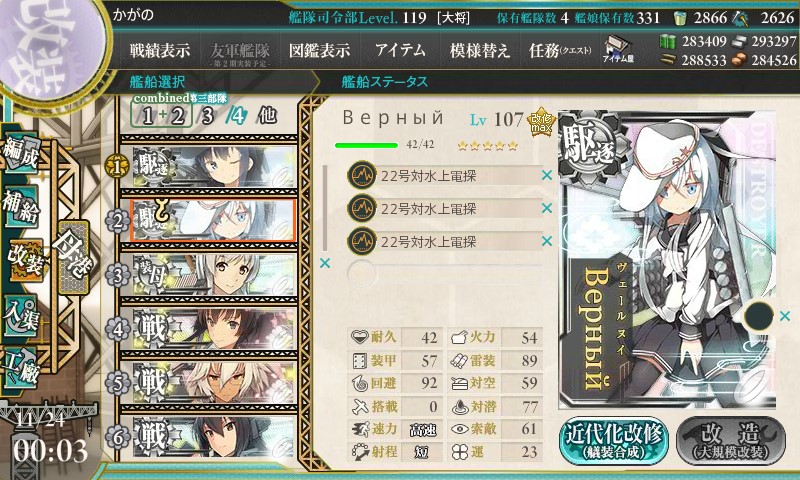Open the 任務(クエスト) quest menu
This screenshot has height=480, width=800.
(x=560, y=50)
